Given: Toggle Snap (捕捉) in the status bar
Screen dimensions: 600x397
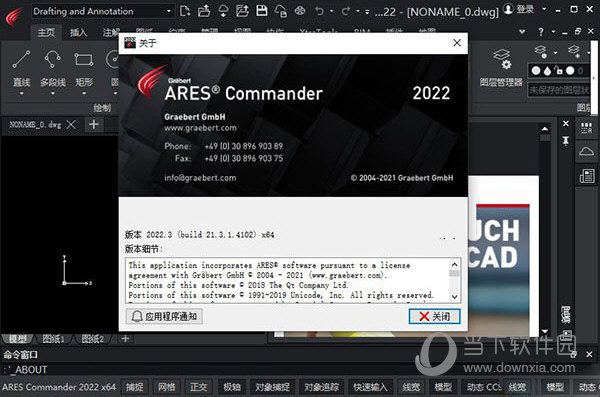Looking at the screenshot, I should [x=134, y=387].
